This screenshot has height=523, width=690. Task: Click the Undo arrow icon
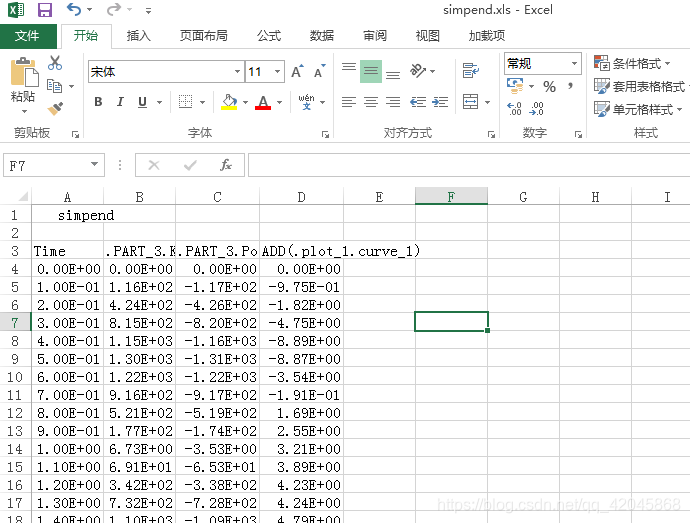[x=74, y=10]
